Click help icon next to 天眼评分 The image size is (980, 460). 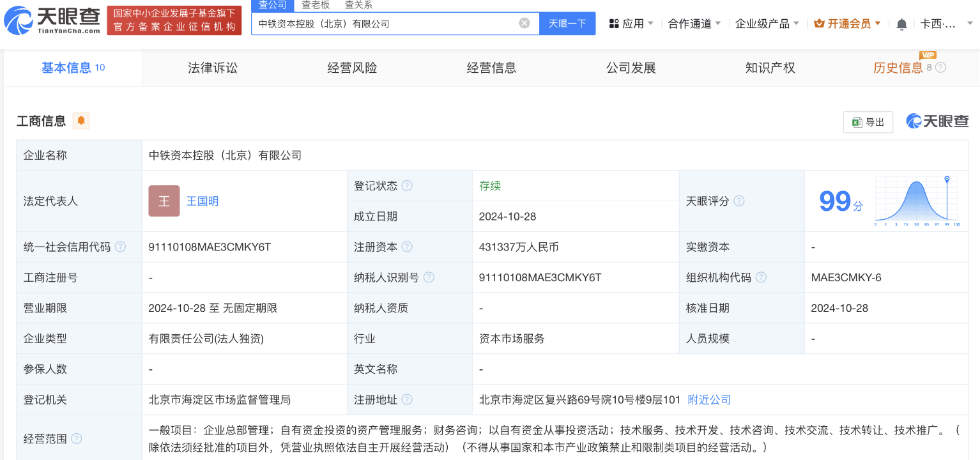(739, 201)
